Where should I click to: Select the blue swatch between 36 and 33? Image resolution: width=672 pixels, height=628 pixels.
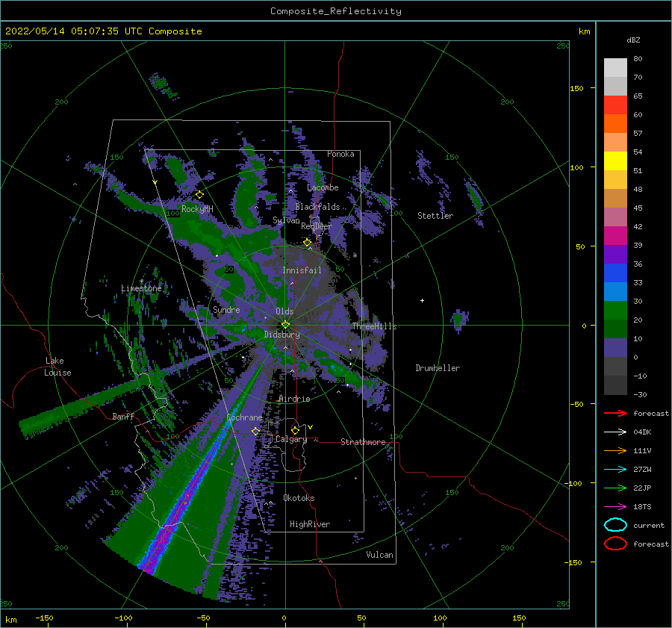[x=615, y=273]
